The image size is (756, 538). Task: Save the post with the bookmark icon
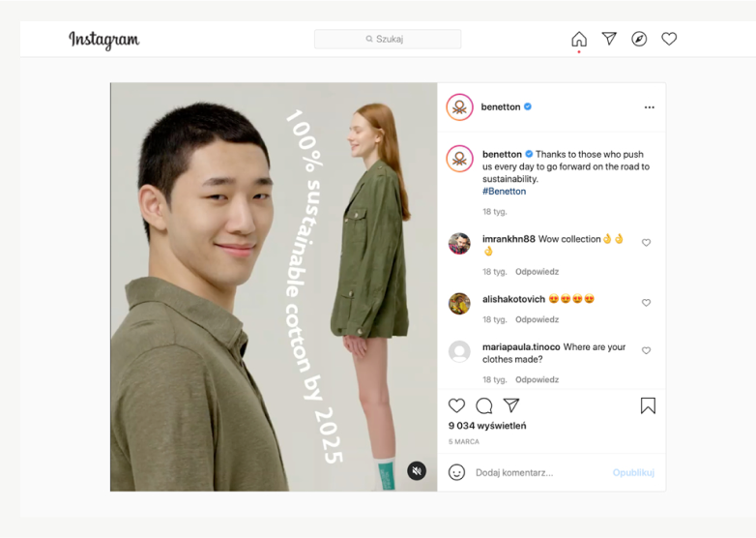(x=648, y=405)
